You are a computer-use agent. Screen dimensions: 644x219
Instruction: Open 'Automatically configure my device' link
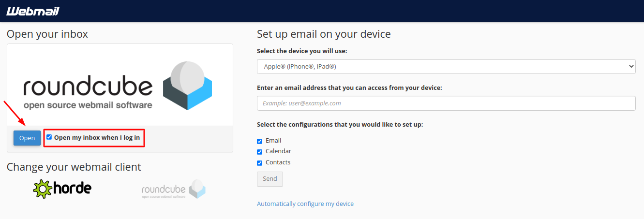click(x=305, y=204)
